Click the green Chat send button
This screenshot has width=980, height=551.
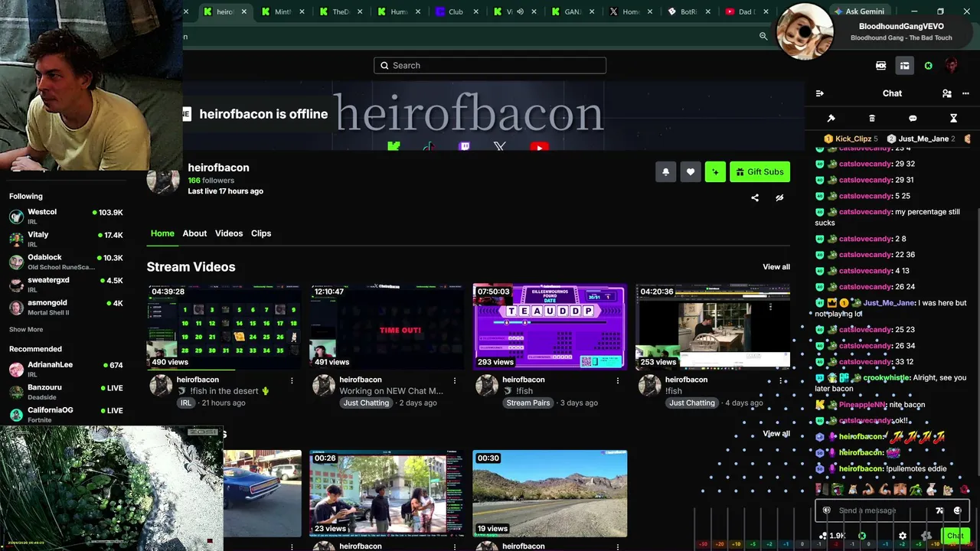tap(955, 536)
